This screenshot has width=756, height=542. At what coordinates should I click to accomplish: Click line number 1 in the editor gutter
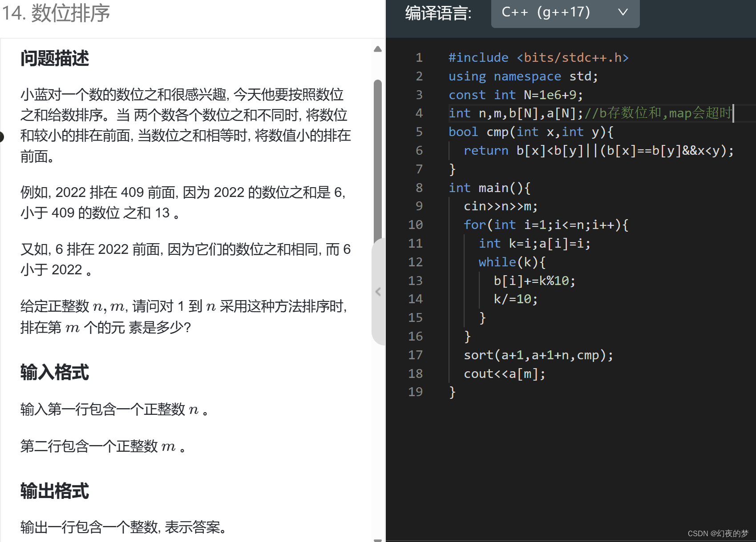click(419, 58)
